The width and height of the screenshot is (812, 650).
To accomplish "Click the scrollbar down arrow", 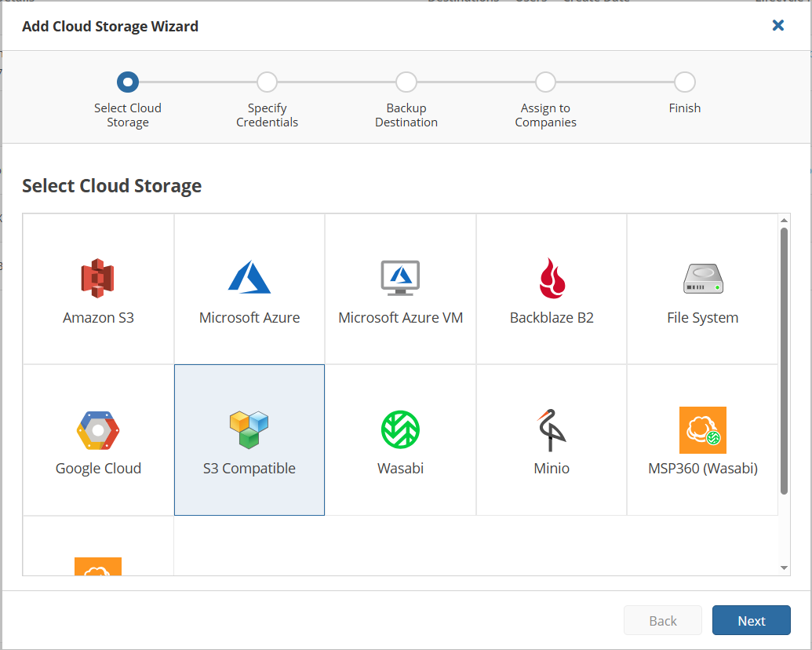I will (x=784, y=568).
